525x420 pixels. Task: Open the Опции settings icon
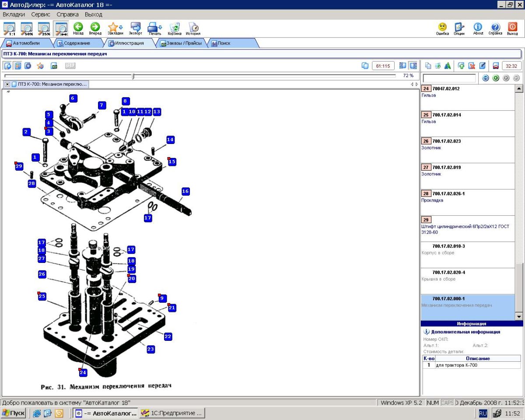(459, 28)
